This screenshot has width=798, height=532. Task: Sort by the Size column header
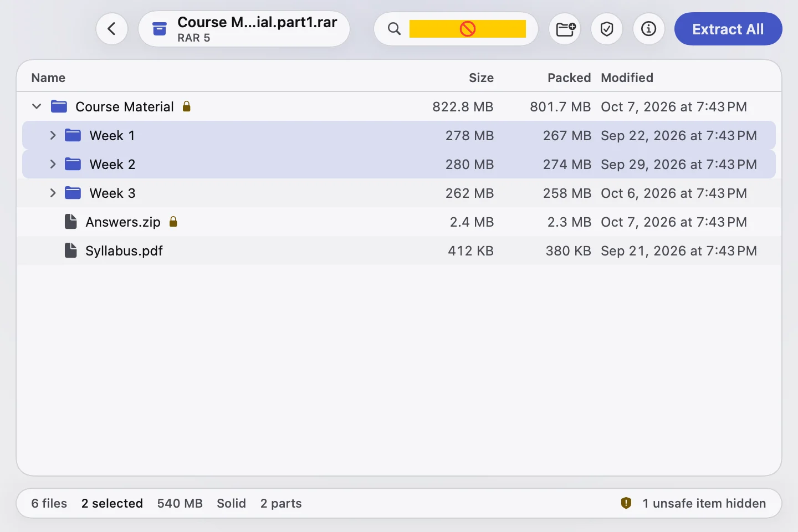click(x=481, y=78)
